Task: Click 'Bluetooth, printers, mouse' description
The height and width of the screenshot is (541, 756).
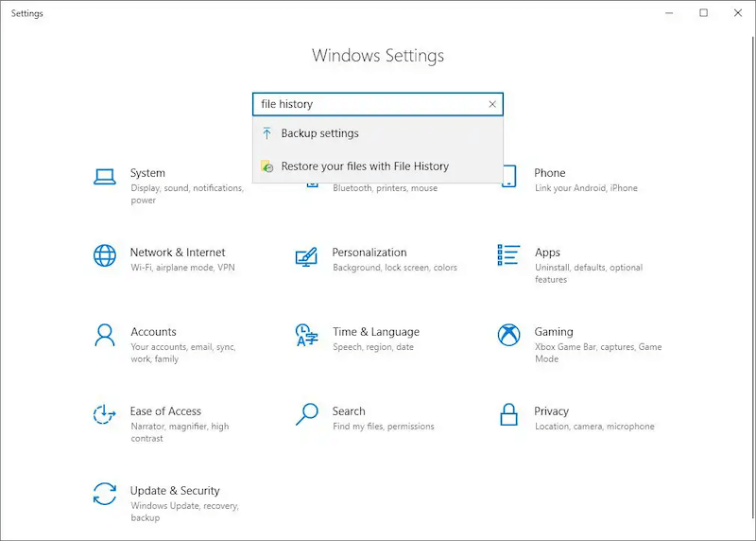Action: coord(385,188)
